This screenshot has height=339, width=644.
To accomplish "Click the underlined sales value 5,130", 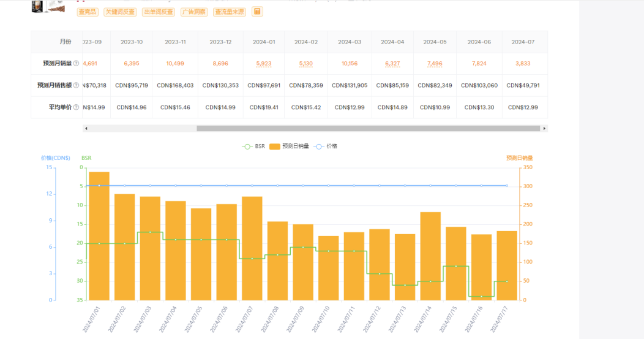I will point(306,63).
